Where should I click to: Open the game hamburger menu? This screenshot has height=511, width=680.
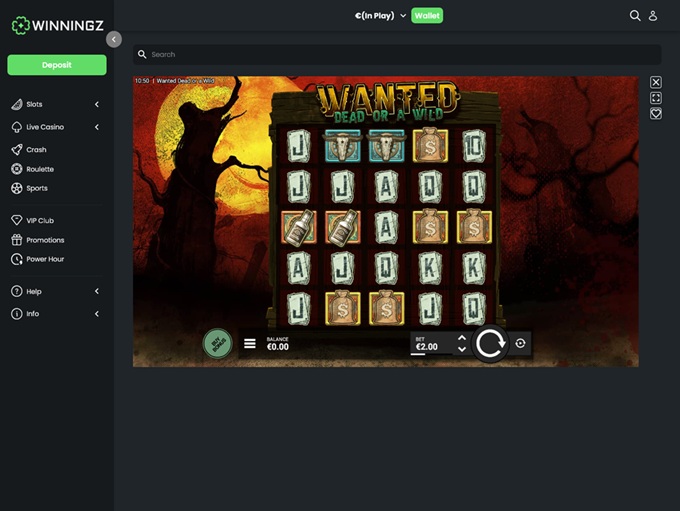tap(250, 343)
